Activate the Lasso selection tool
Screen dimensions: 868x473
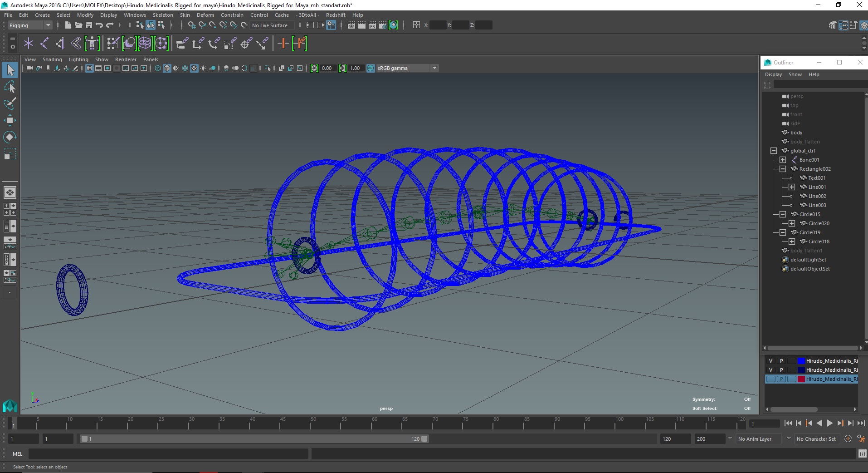coord(10,87)
